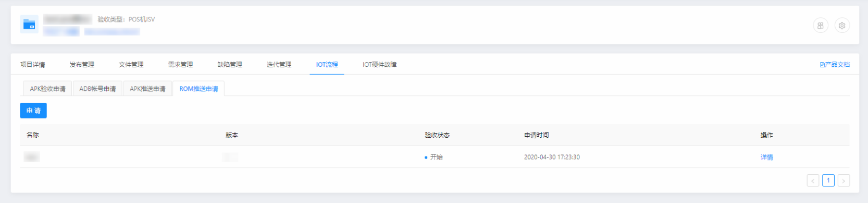Open the 迭代管理 tab
The width and height of the screenshot is (868, 203).
pos(279,65)
